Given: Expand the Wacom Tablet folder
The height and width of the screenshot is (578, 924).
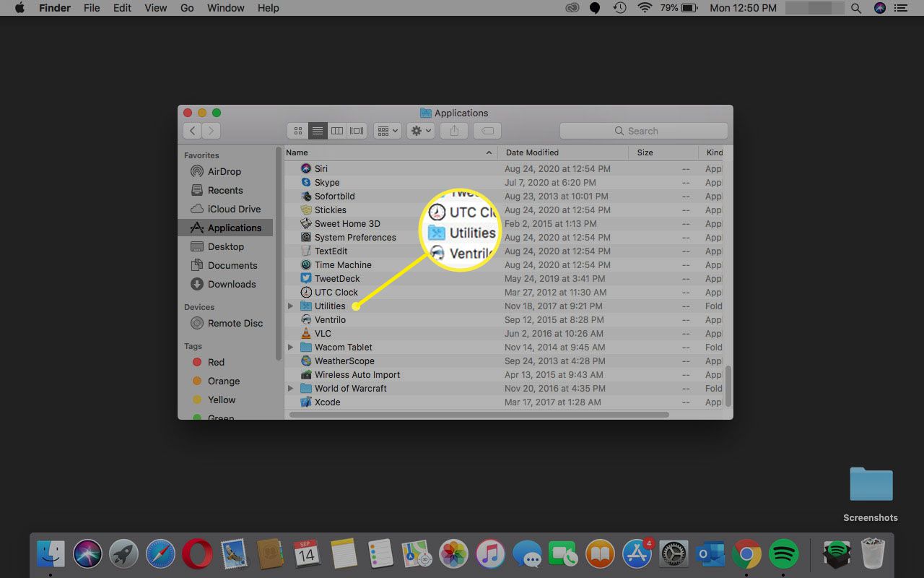Looking at the screenshot, I should (x=290, y=348).
